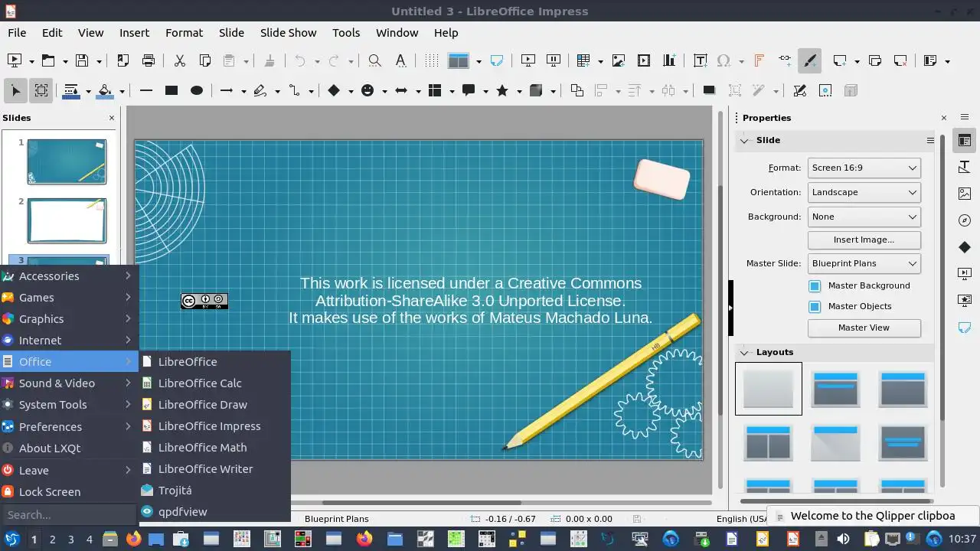Toggle Show Draw Functions brush icon
This screenshot has height=551, width=980.
pyautogui.click(x=810, y=60)
